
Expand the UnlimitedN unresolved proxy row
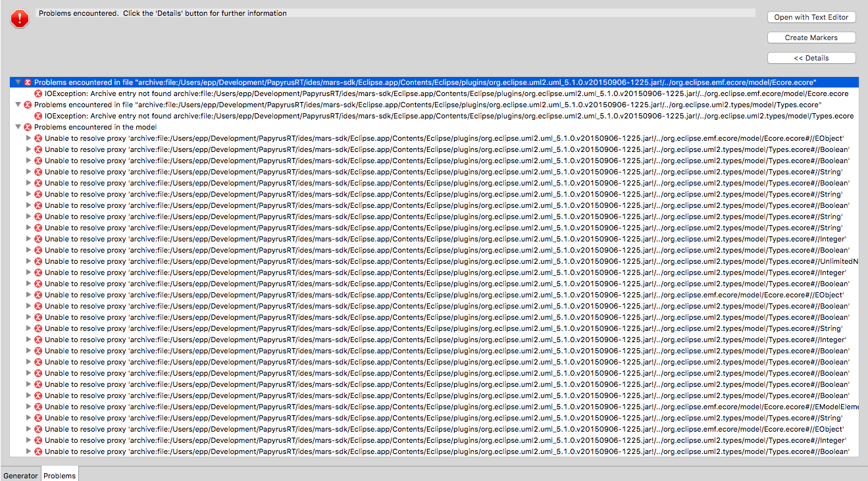(x=28, y=261)
